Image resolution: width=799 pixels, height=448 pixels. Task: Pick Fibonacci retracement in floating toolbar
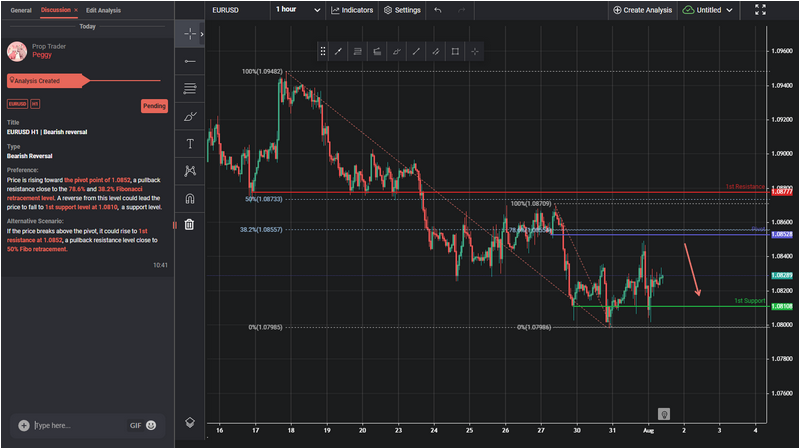point(358,51)
